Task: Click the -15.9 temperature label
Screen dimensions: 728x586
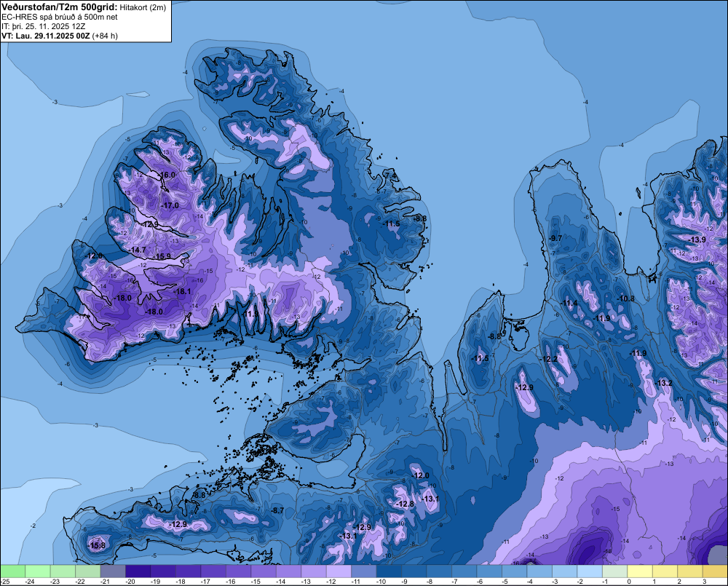Action: (162, 257)
